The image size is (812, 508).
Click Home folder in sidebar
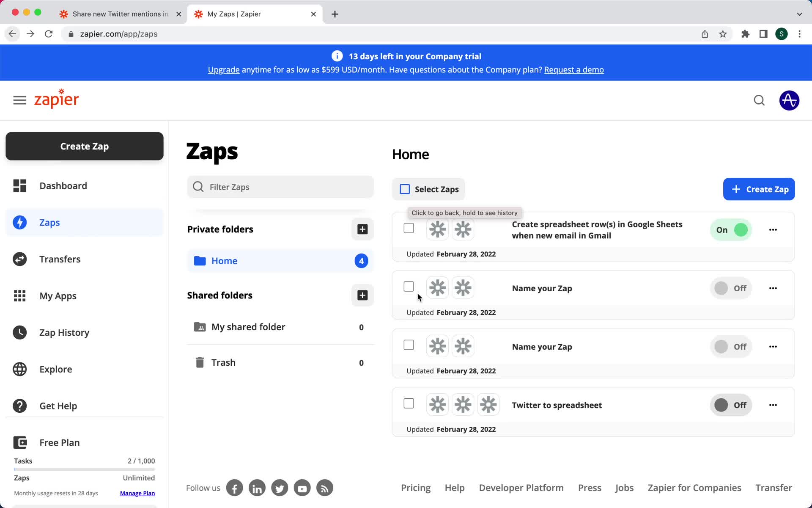coord(225,260)
